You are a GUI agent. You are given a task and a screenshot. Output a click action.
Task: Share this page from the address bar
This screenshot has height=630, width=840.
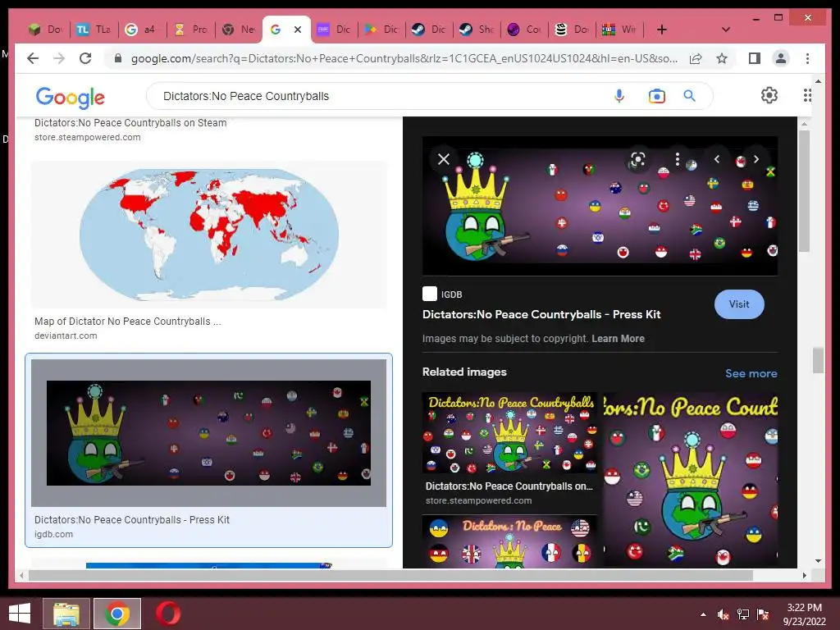tap(696, 58)
